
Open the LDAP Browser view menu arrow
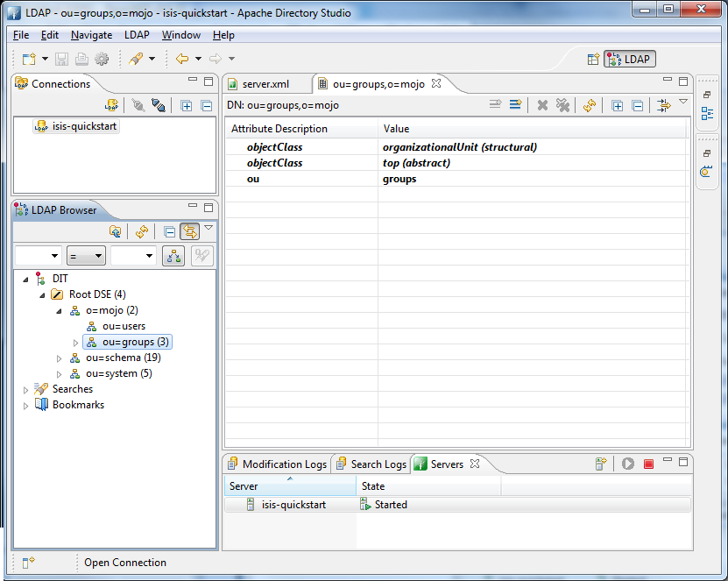click(x=209, y=227)
